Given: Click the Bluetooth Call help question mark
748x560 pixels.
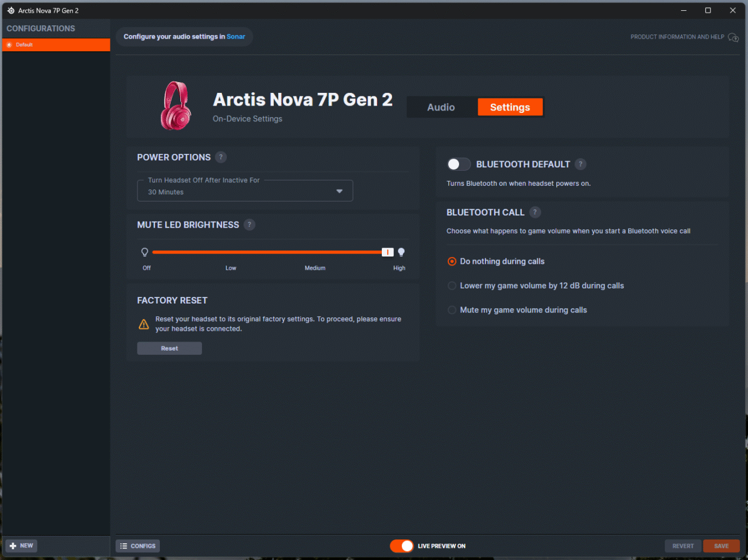Looking at the screenshot, I should point(535,212).
